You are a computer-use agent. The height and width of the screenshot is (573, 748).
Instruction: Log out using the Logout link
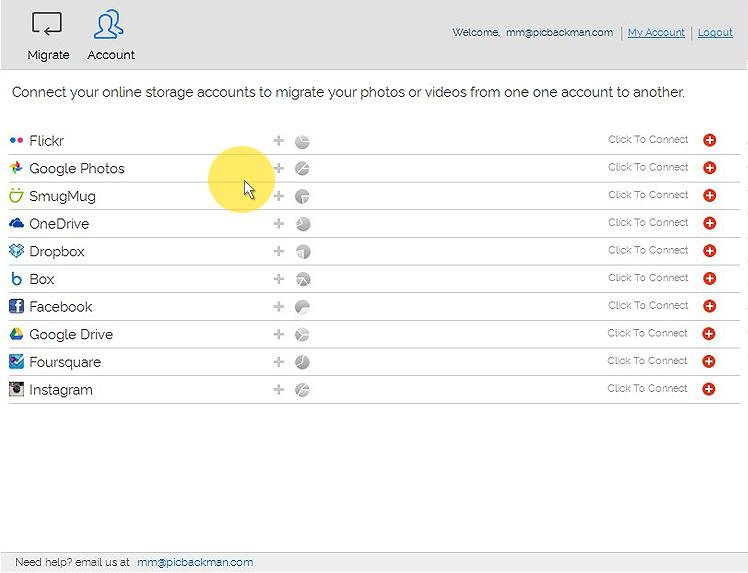(x=715, y=33)
